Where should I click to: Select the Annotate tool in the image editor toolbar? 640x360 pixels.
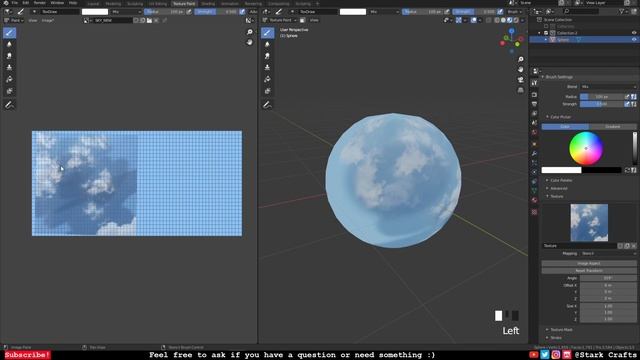[9, 105]
